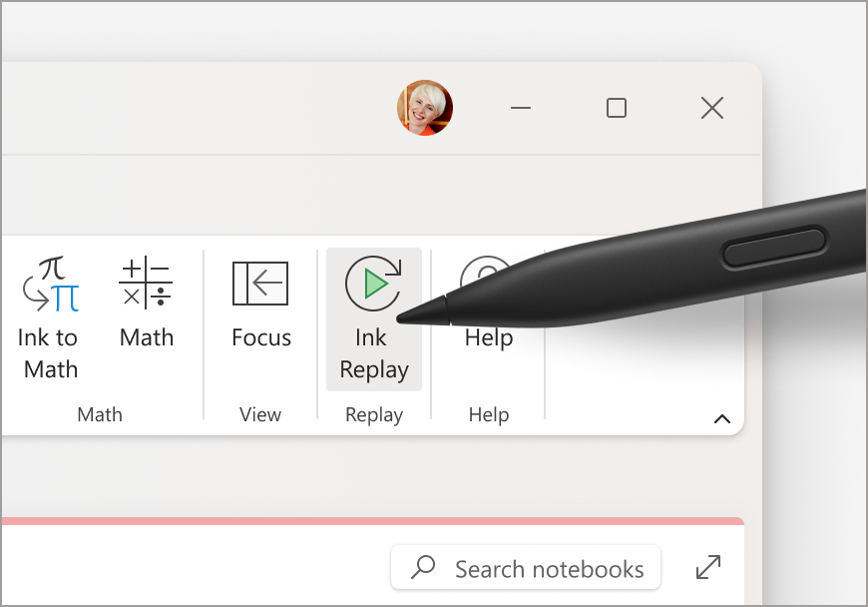This screenshot has height=607, width=868.
Task: Click the diagonal double-arrow expand icon
Action: [707, 568]
